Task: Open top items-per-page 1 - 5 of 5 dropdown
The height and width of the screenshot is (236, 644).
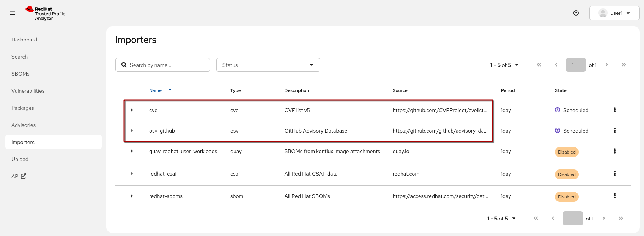Action: coord(504,65)
